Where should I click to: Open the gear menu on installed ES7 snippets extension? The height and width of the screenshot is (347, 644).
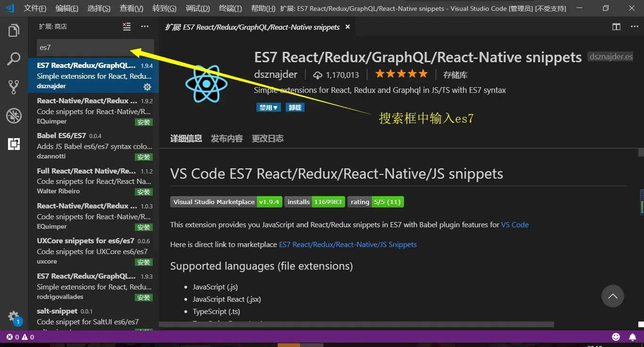click(147, 87)
